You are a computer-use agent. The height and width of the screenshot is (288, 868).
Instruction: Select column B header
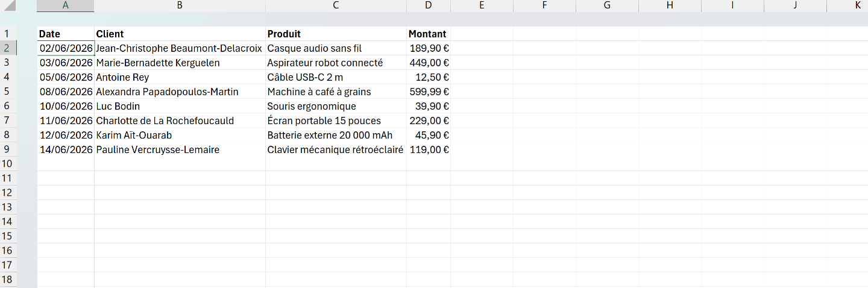pos(180,5)
